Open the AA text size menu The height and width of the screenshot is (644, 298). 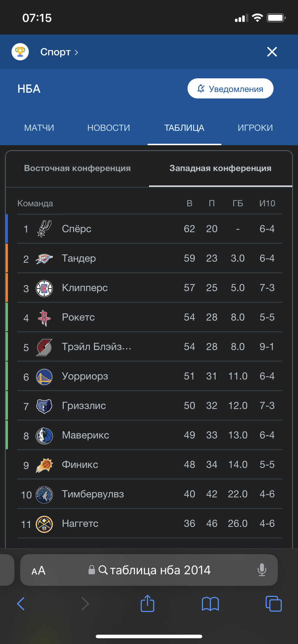(39, 570)
